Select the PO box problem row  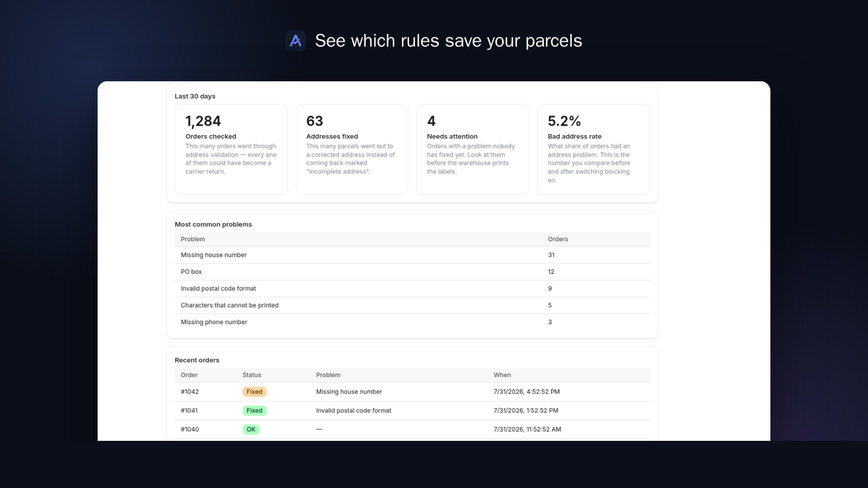[x=412, y=272]
